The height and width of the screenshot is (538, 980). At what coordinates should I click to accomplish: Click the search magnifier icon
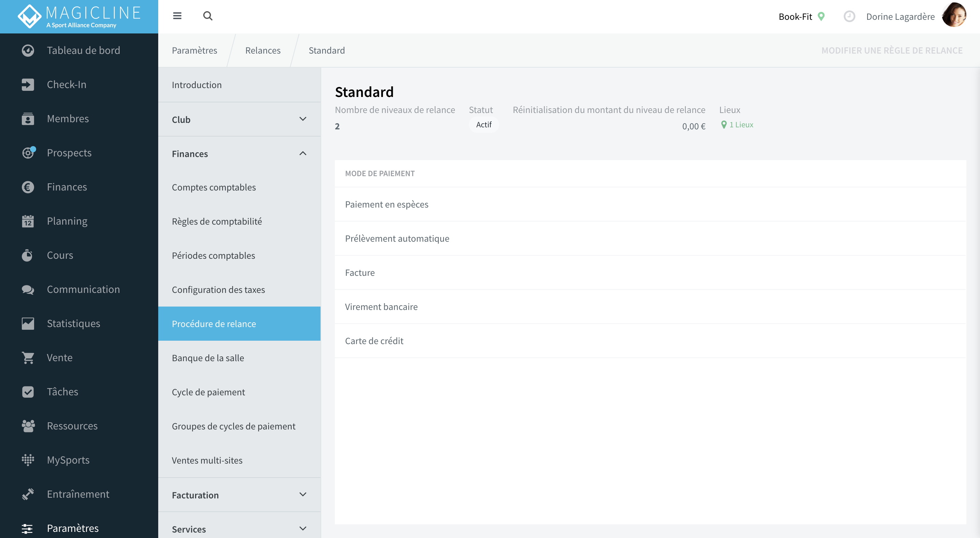208,16
